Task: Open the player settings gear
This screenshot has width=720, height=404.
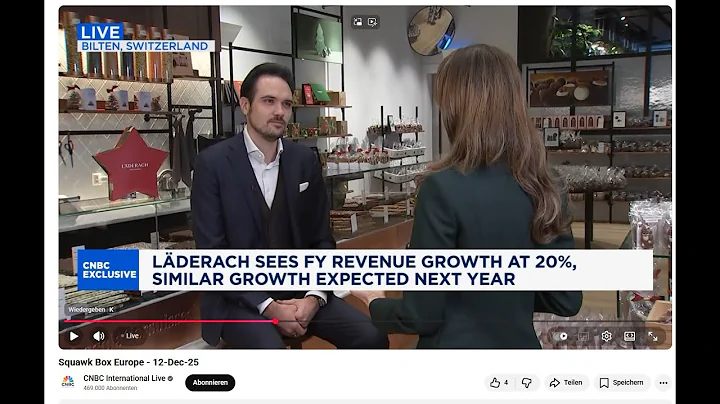Action: point(607,337)
